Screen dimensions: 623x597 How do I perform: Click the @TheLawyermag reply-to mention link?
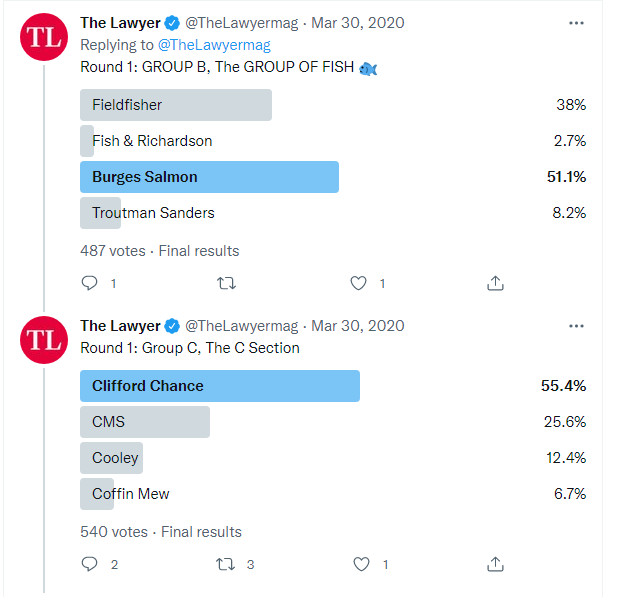click(214, 45)
